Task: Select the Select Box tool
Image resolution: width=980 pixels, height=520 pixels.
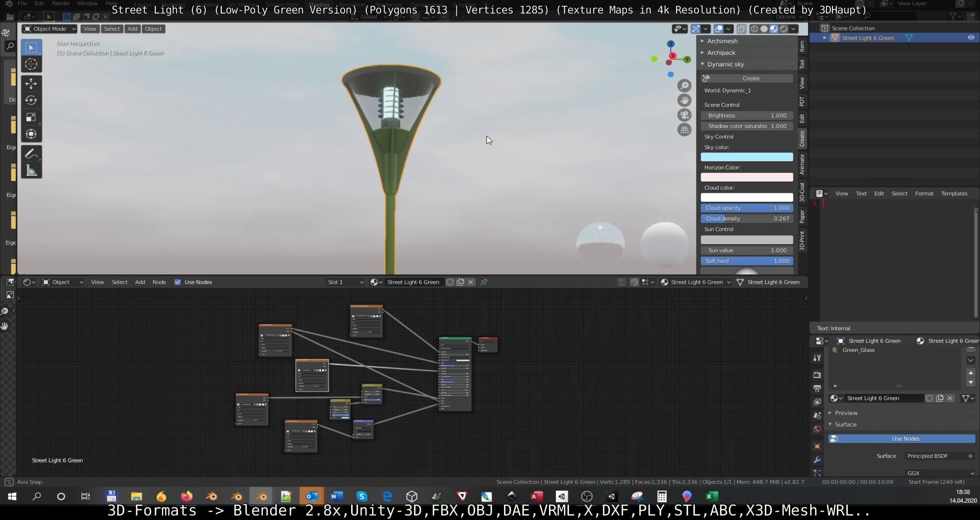Action: pos(31,48)
